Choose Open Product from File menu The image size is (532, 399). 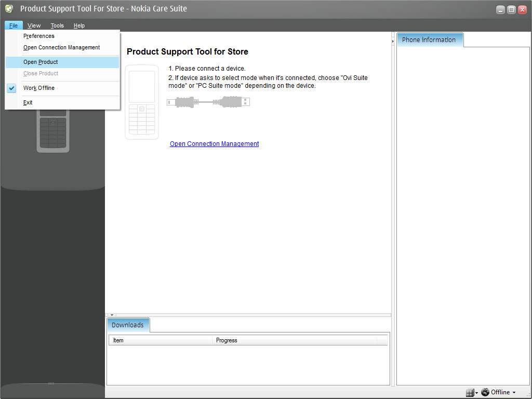(41, 62)
